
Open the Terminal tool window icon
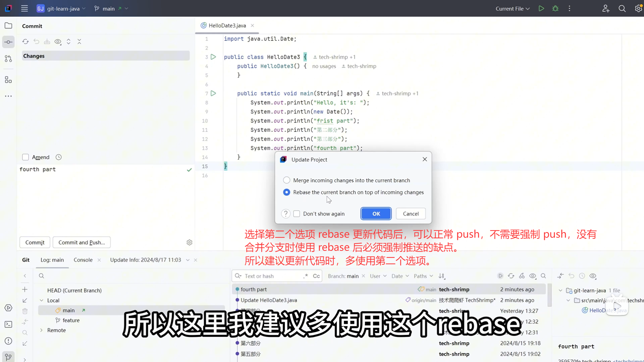8,324
